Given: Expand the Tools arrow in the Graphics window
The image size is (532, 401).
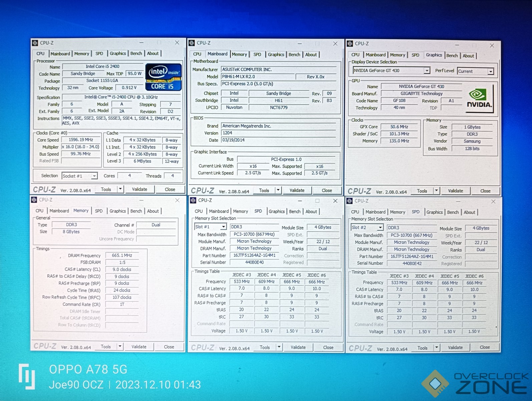Looking at the screenshot, I should click(x=436, y=191).
